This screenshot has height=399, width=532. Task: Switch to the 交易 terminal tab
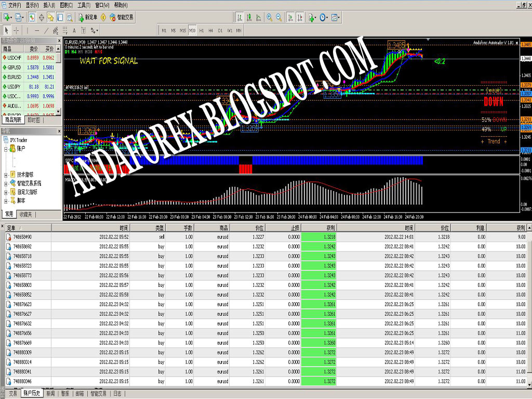(13, 394)
